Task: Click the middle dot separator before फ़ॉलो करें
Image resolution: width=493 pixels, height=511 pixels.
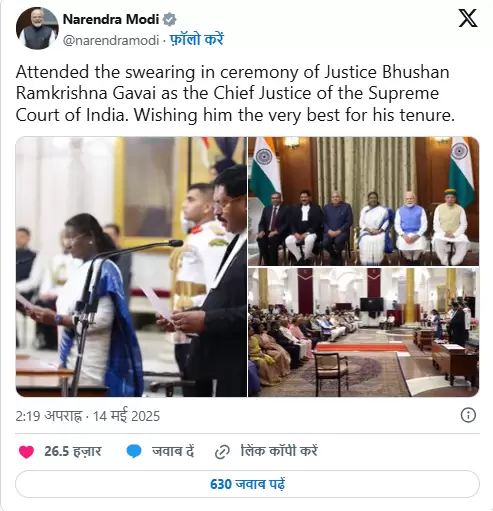Action: click(165, 41)
